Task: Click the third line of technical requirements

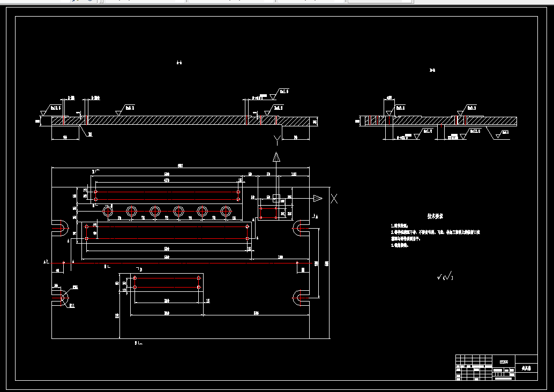Action: point(399,245)
